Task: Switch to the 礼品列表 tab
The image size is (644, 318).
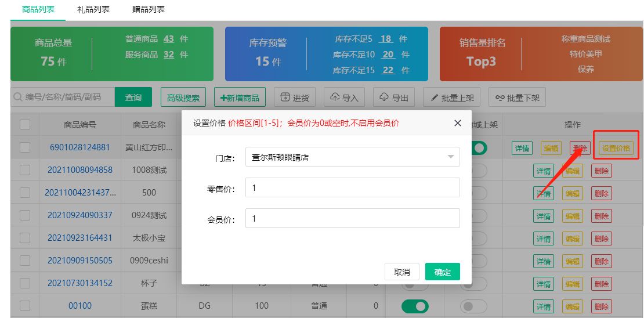Action: click(93, 9)
